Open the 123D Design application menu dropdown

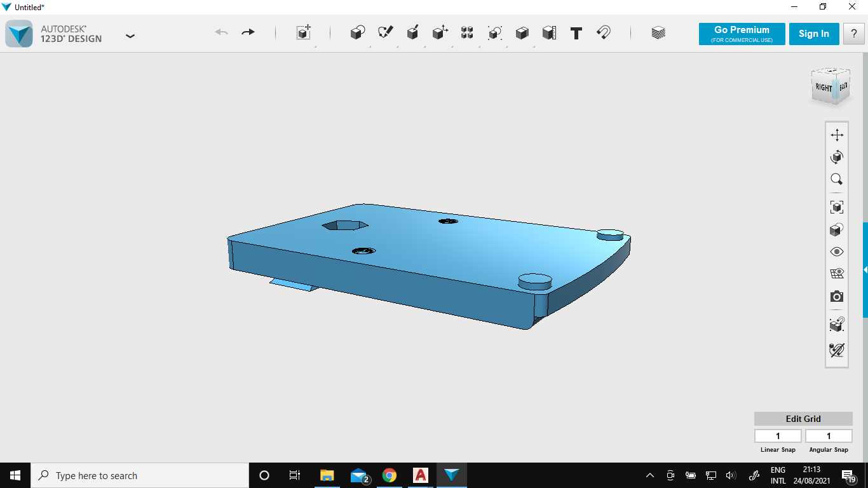(130, 36)
